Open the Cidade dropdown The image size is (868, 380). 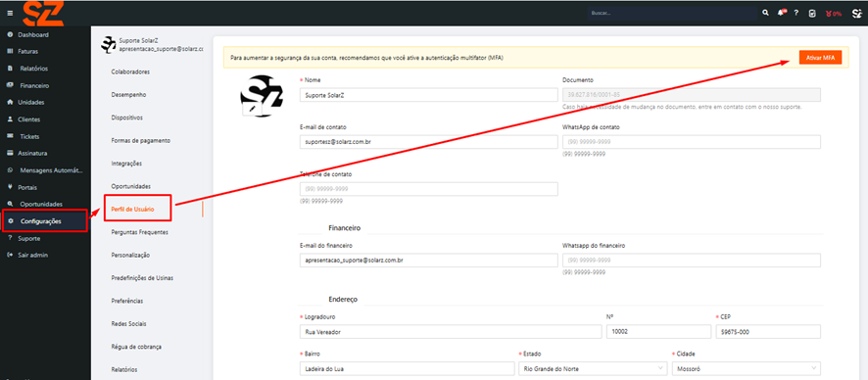pyautogui.click(x=746, y=368)
